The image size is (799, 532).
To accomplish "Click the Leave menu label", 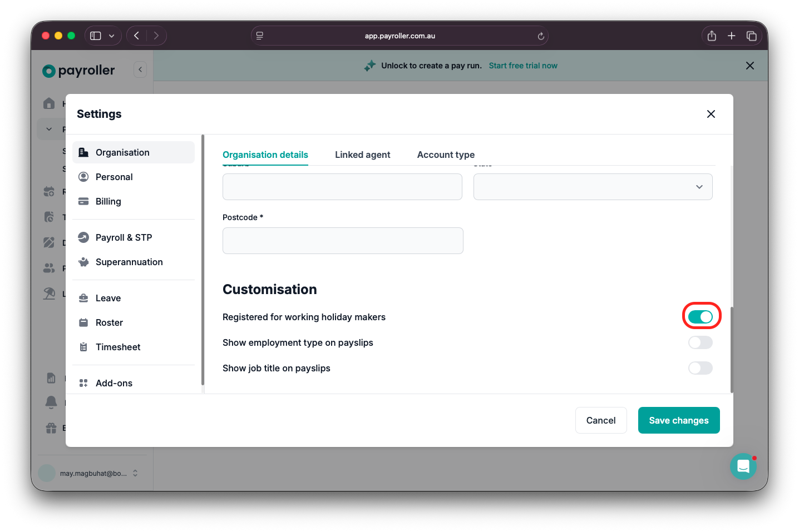I will (108, 298).
